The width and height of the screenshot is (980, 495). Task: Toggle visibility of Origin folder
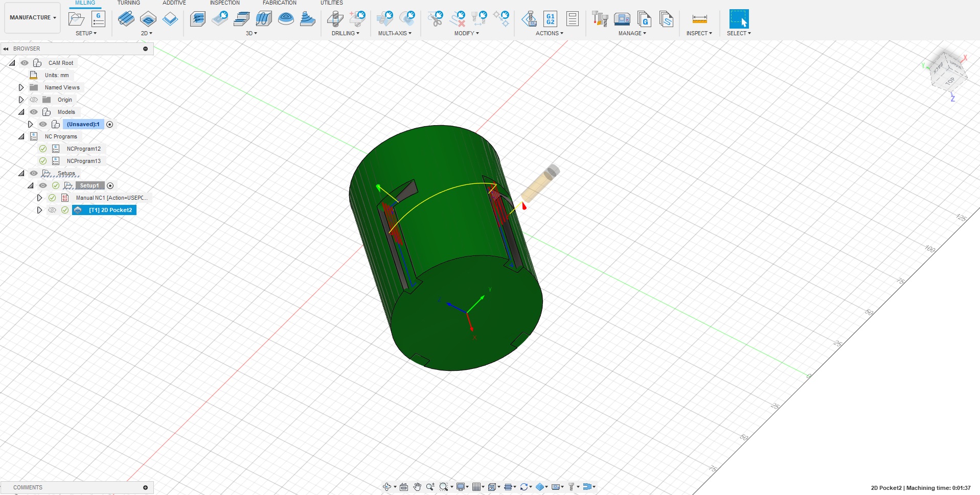(34, 100)
